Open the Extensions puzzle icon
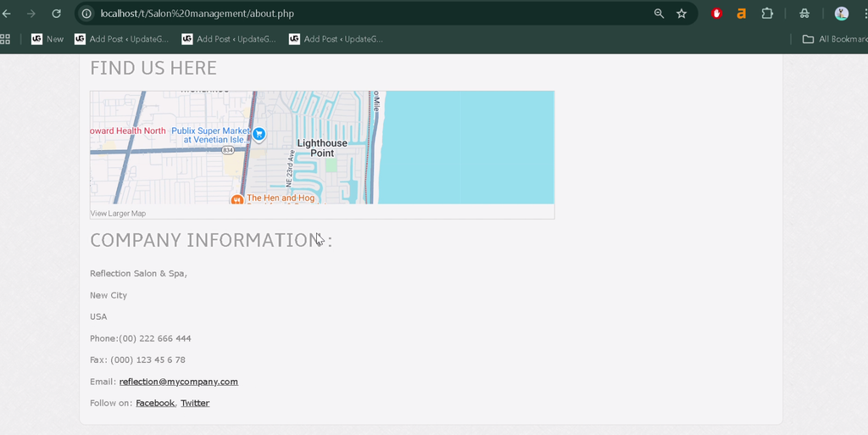The height and width of the screenshot is (435, 868). 767,14
